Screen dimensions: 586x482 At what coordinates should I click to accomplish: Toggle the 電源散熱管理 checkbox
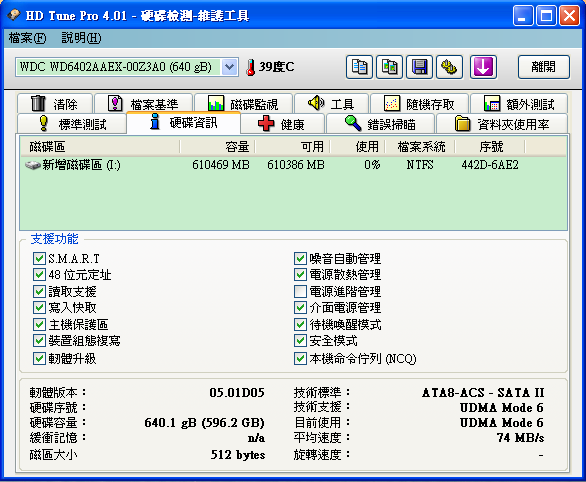click(300, 275)
